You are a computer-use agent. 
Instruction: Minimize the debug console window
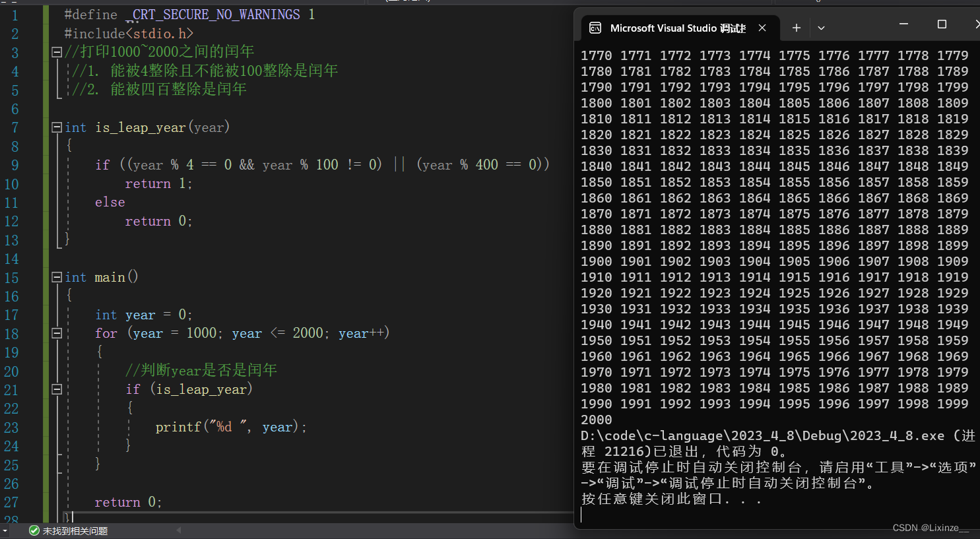[904, 24]
